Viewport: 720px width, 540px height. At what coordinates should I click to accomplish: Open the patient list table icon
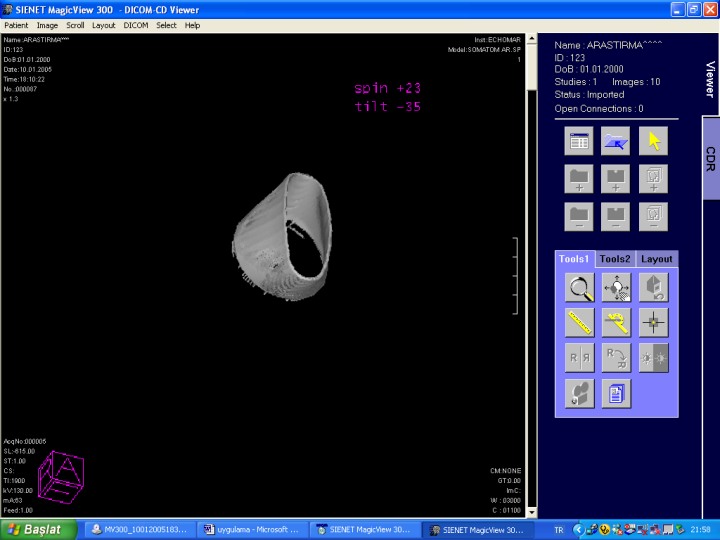tap(579, 141)
